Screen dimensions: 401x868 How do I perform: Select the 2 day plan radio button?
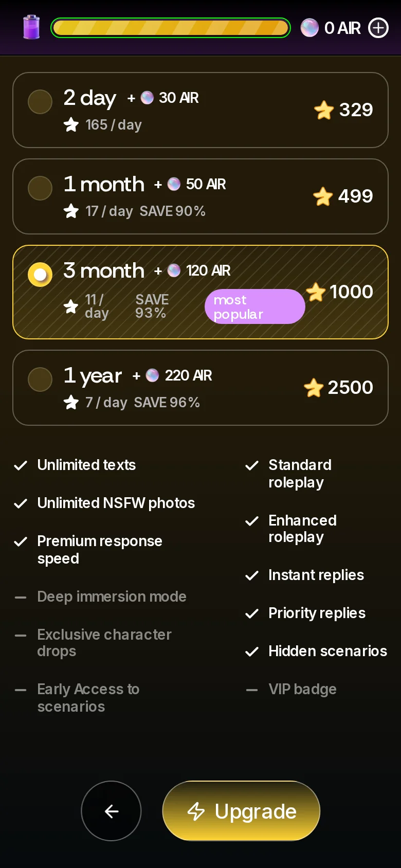pos(40,102)
